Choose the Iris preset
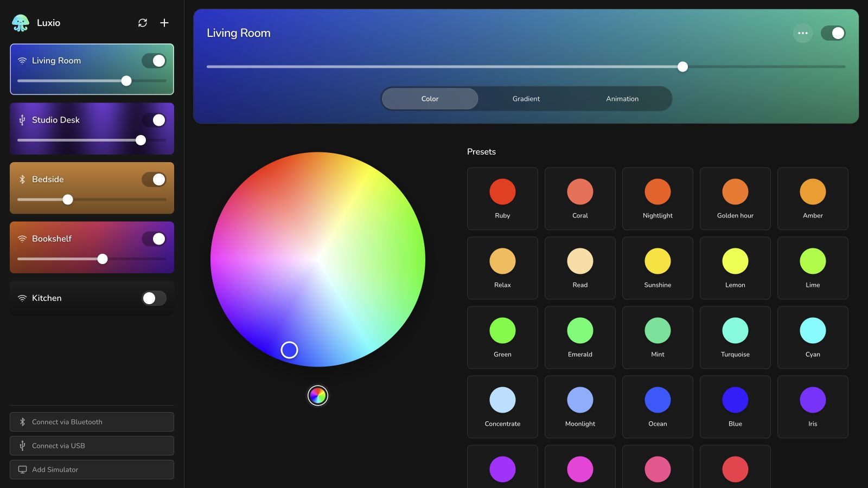Screen dimensions: 868x488 (x=813, y=407)
